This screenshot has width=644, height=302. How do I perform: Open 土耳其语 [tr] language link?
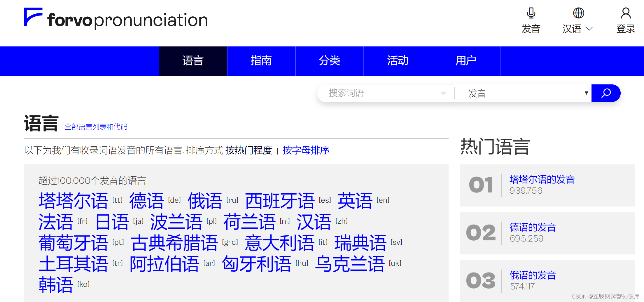pos(73,264)
